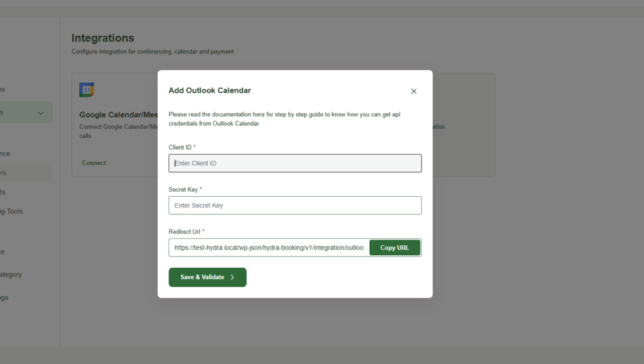The height and width of the screenshot is (364, 644).
Task: Click the documentation guide paragraph in the dialog
Action: [x=284, y=119]
